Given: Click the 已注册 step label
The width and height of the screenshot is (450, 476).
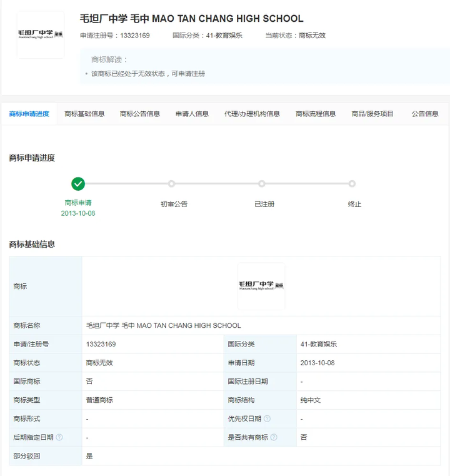Looking at the screenshot, I should [264, 205].
